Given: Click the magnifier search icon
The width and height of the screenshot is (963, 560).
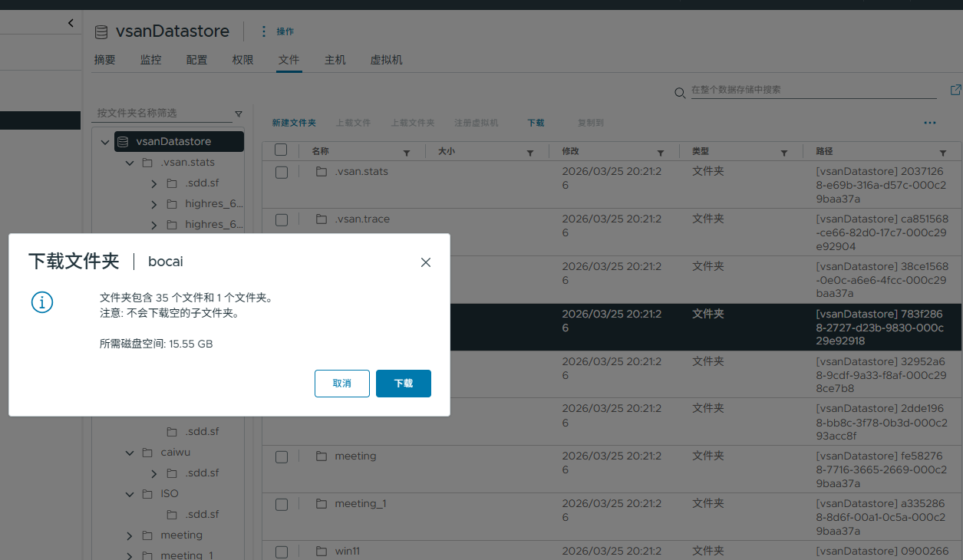Looking at the screenshot, I should pos(680,93).
